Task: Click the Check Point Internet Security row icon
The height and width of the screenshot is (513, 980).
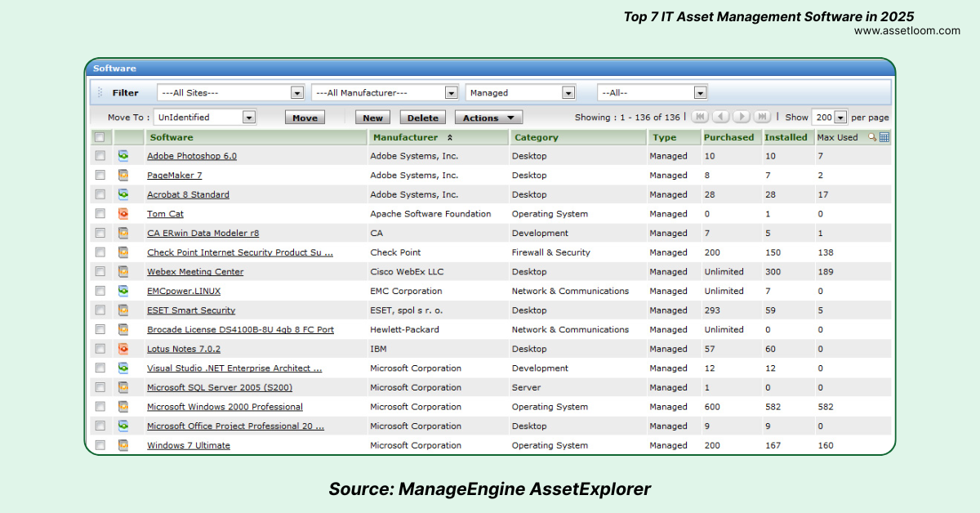Action: point(123,252)
